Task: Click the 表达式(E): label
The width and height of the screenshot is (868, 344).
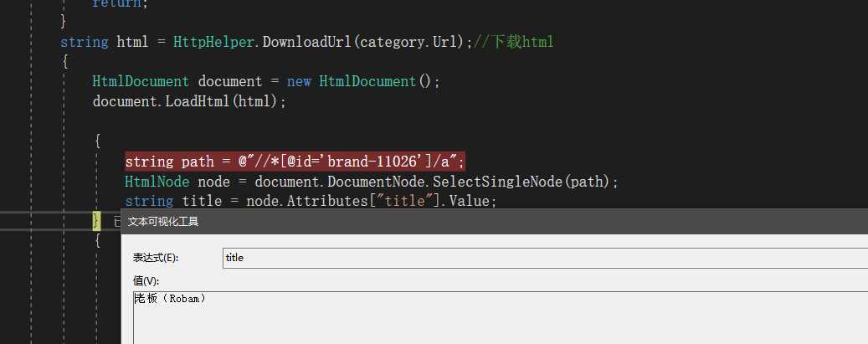Action: (x=157, y=258)
